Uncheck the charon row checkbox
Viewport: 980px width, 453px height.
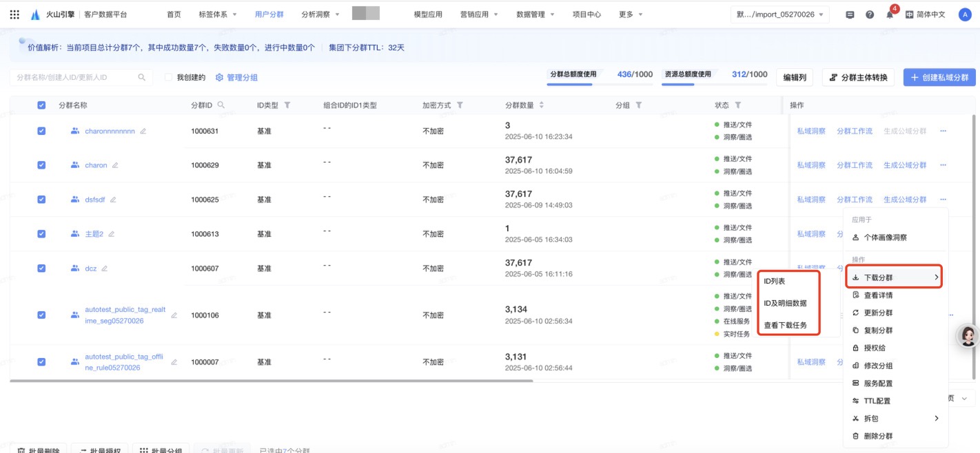click(x=41, y=165)
